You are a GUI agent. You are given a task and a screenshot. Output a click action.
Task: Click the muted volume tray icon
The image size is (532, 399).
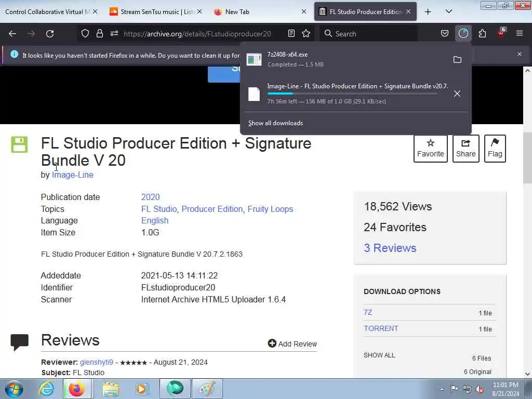[x=480, y=389]
